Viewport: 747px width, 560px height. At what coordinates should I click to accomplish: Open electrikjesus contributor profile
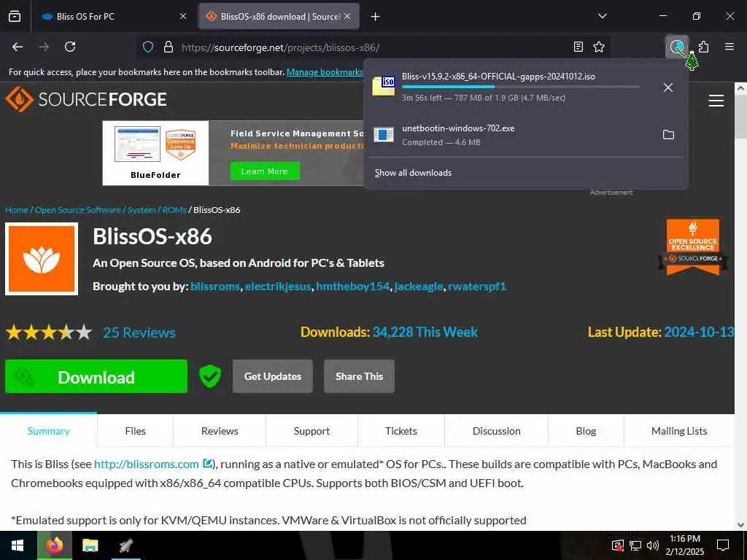pos(278,286)
